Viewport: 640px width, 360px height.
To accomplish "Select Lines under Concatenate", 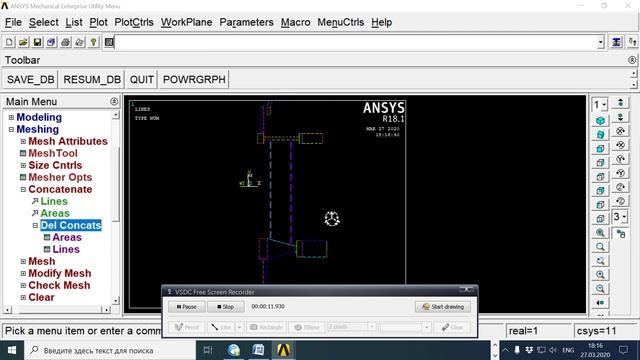I will pyautogui.click(x=54, y=202).
